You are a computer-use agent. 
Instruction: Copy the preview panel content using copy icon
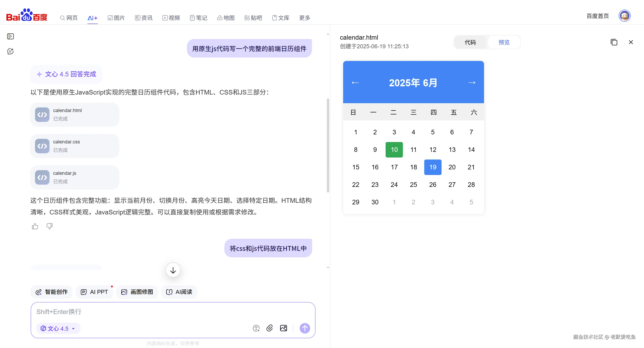[x=614, y=42]
